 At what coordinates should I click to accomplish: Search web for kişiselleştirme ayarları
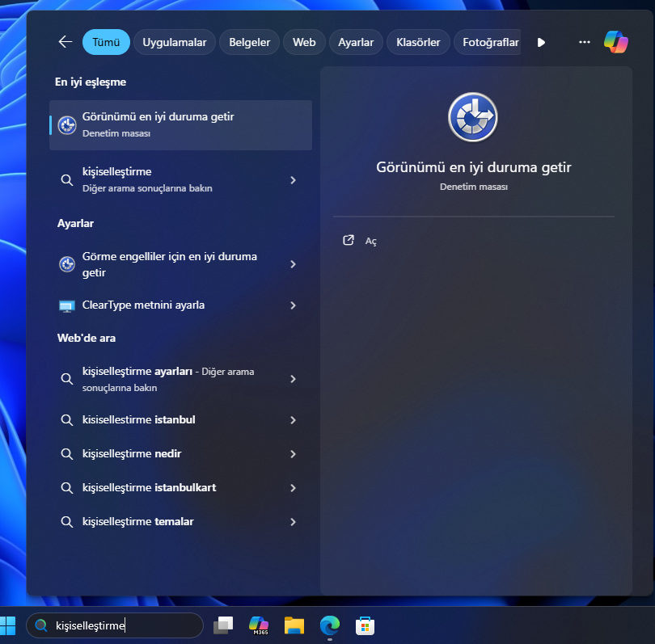point(181,378)
